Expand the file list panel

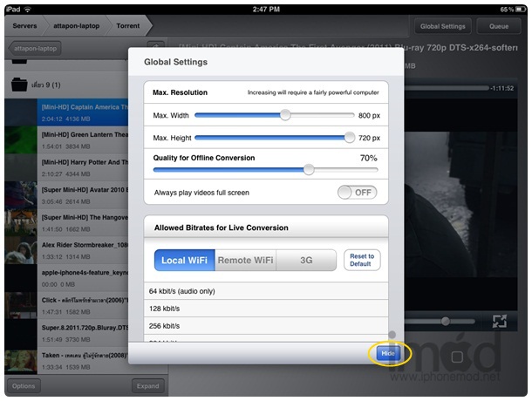[147, 386]
